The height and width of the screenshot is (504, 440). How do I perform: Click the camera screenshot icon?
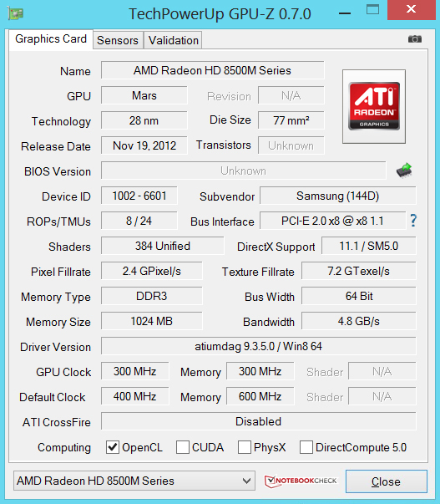point(415,39)
